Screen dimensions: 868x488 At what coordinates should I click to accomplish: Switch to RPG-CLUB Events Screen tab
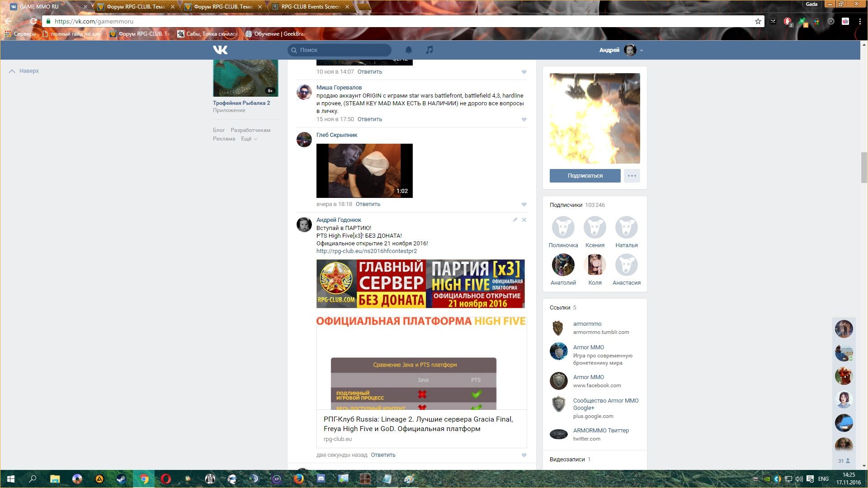point(310,7)
